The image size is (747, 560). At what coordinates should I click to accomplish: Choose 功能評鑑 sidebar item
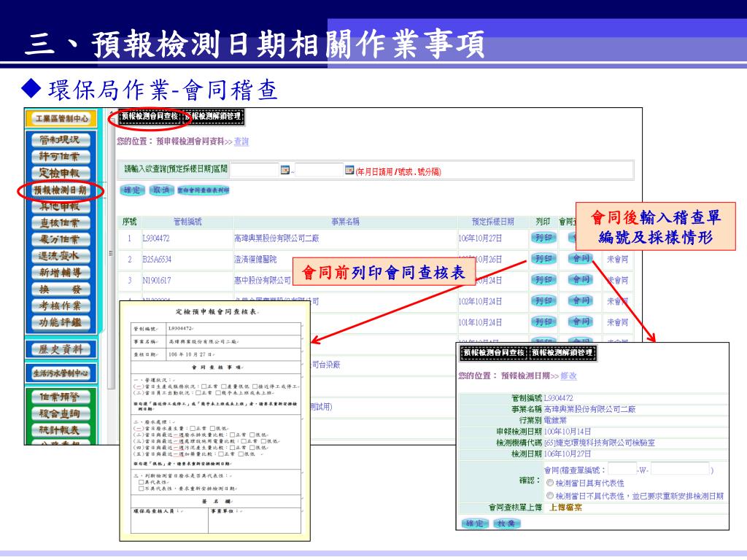coord(61,322)
